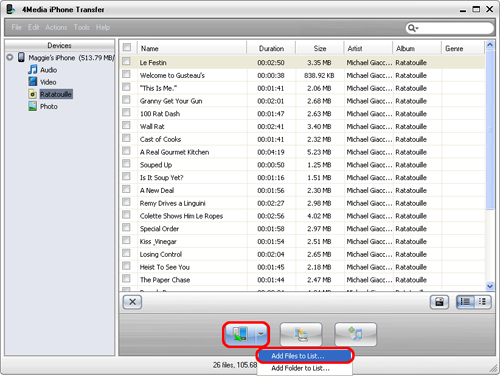Check the "This Is Me." checkbox
The height and width of the screenshot is (376, 500).
point(126,87)
